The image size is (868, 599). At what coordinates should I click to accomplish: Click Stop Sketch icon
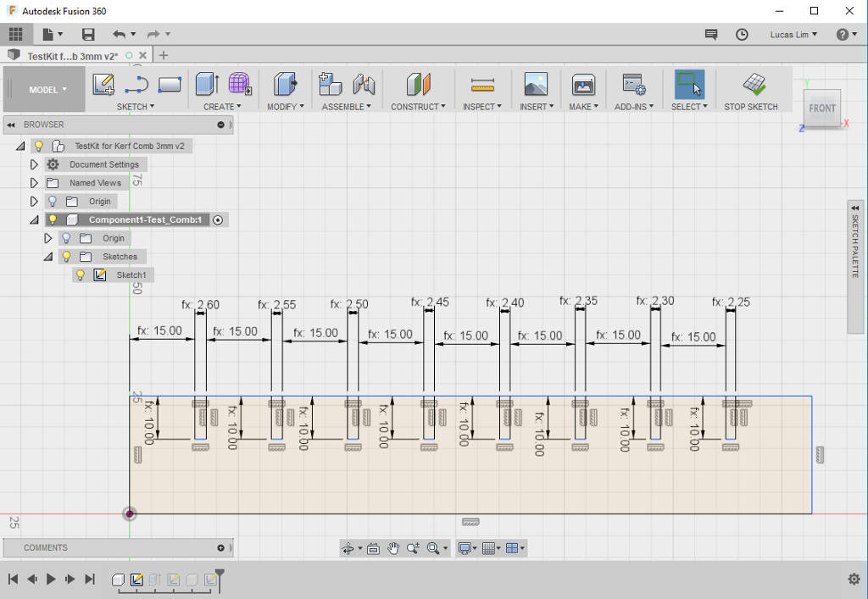(754, 84)
